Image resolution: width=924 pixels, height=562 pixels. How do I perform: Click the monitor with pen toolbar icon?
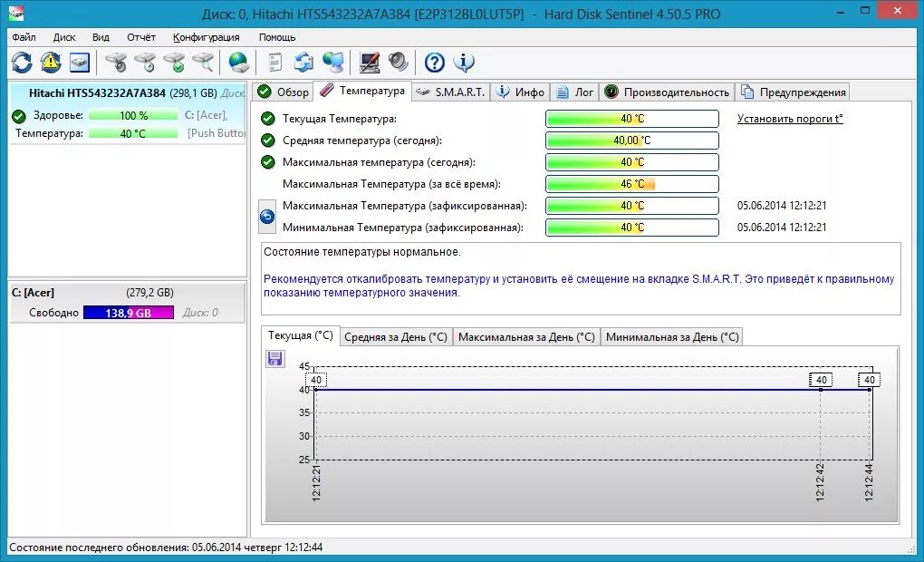[370, 62]
